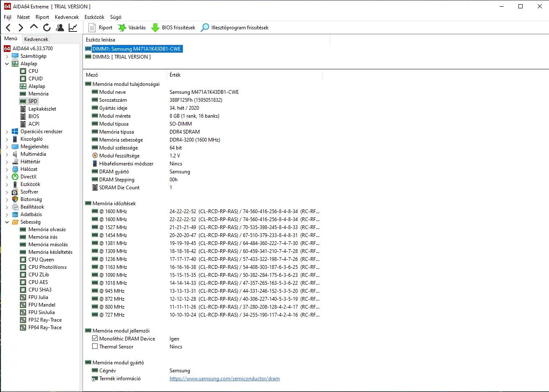Open the Memória késleltetés benchmark
The height and width of the screenshot is (392, 549).
click(x=50, y=252)
